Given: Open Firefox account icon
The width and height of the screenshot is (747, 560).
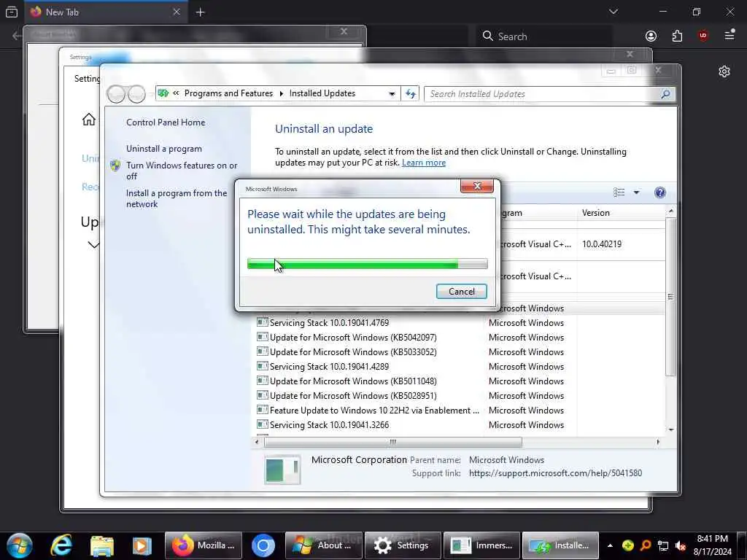Looking at the screenshot, I should pyautogui.click(x=651, y=36).
